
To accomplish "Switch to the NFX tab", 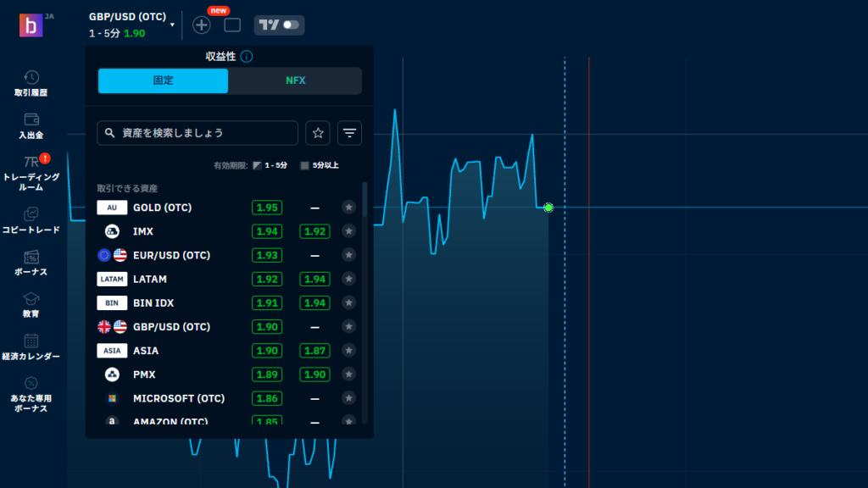I will point(295,80).
